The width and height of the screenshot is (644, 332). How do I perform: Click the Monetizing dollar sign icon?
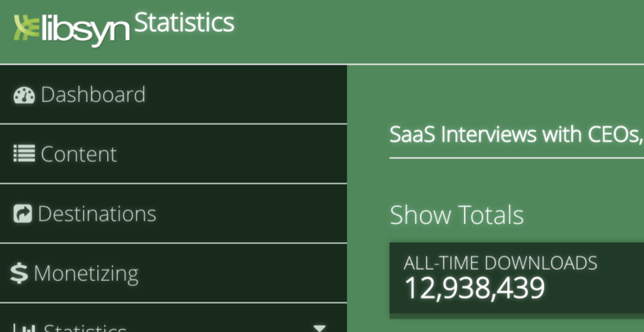[20, 272]
